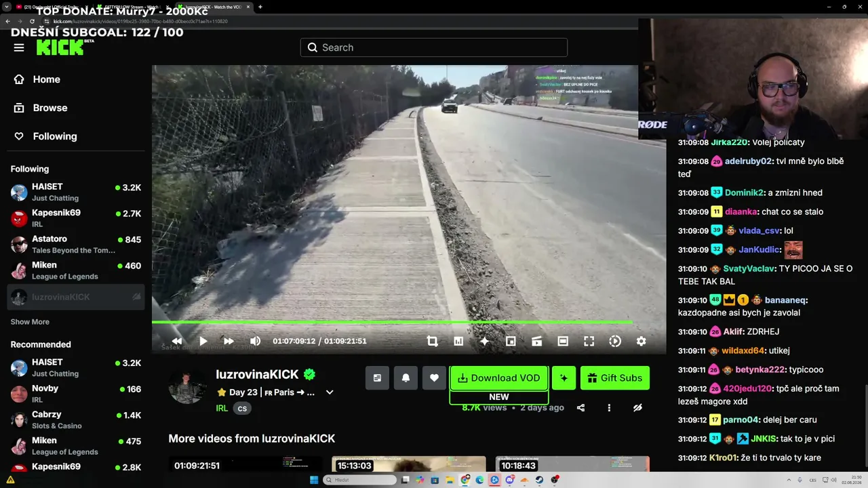Click the card icon button beside notification bell
This screenshot has height=488, width=868.
tap(377, 378)
